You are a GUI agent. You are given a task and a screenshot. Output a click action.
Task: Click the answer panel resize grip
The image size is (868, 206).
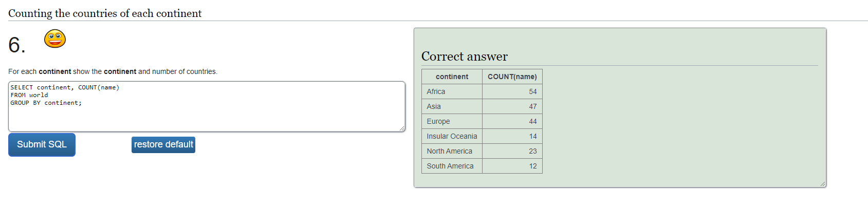[x=823, y=184]
